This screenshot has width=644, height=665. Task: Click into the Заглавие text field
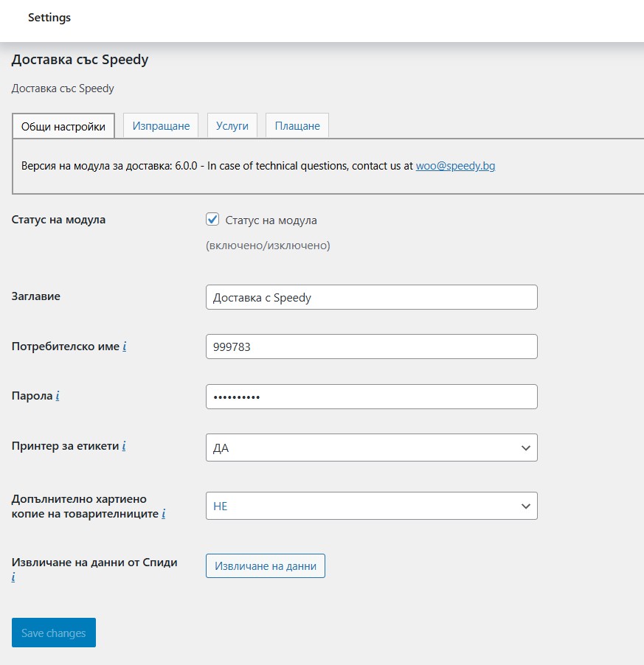coord(371,297)
